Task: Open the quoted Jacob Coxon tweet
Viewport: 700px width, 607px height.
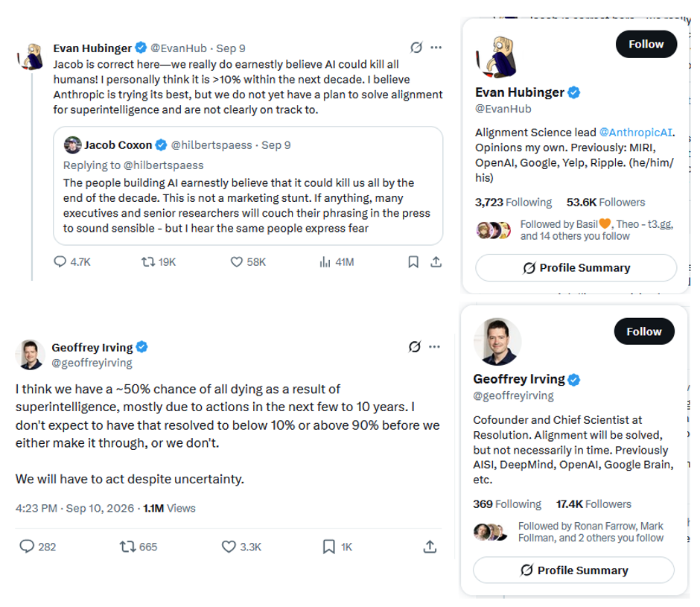Action: tap(248, 185)
